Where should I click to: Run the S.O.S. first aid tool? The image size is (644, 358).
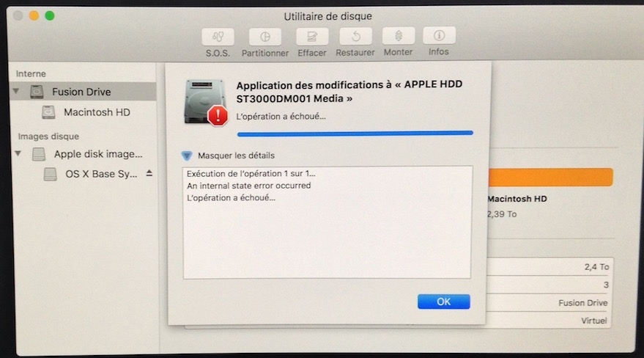(x=218, y=37)
